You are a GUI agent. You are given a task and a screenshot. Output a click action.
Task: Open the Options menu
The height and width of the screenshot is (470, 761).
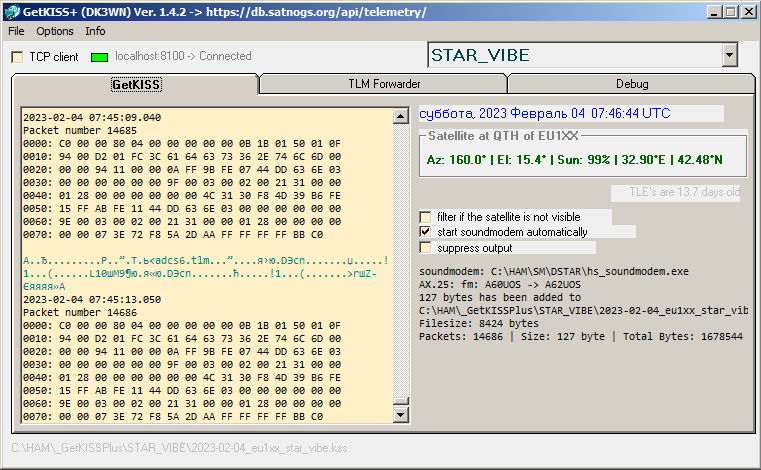[55, 31]
